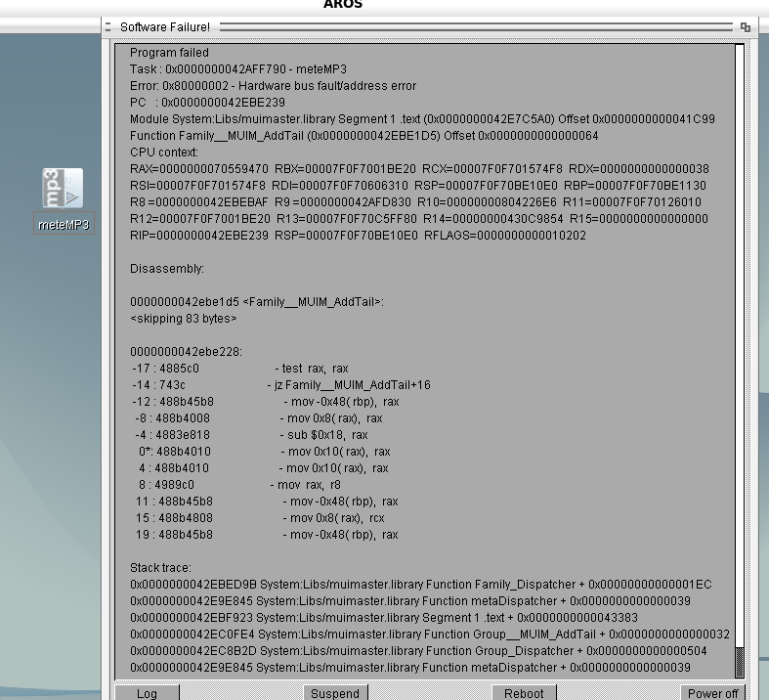Click the 'Program failed' line
This screenshot has height=700, width=769.
(x=169, y=53)
